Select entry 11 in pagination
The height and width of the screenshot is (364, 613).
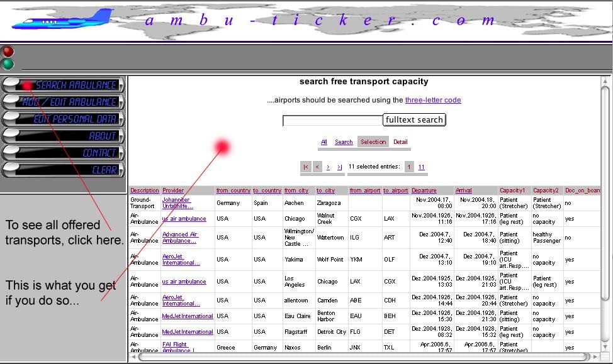coord(422,167)
